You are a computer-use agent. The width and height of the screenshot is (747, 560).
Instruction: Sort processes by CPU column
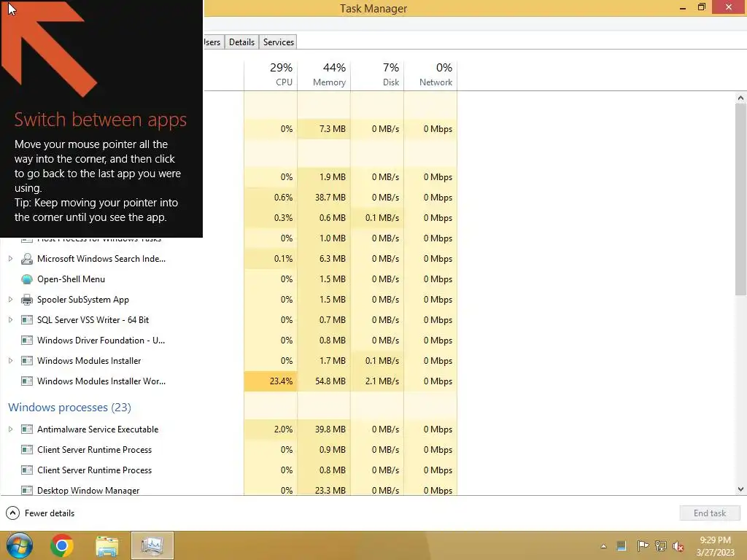pyautogui.click(x=271, y=75)
